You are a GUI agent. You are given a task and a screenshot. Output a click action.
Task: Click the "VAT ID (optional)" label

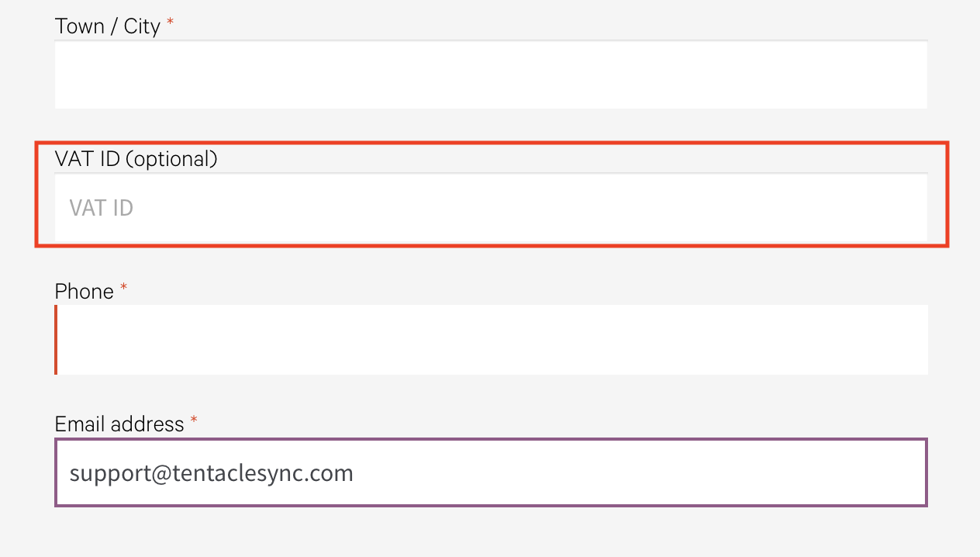pos(136,159)
